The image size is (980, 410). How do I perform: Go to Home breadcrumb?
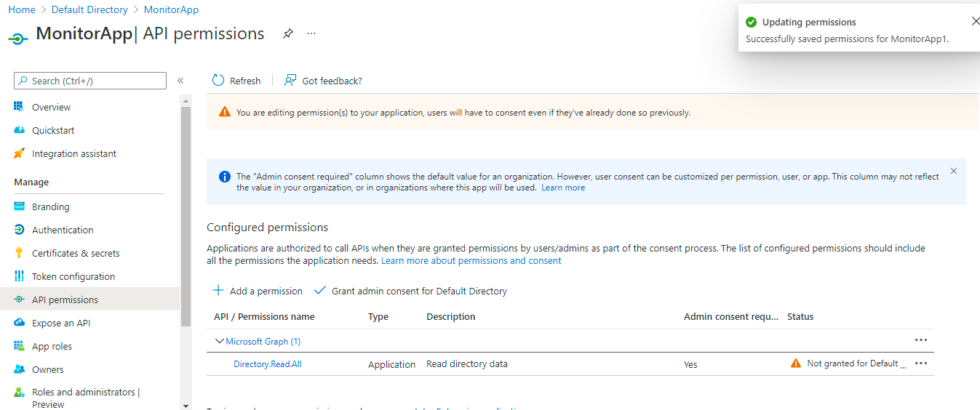(22, 9)
